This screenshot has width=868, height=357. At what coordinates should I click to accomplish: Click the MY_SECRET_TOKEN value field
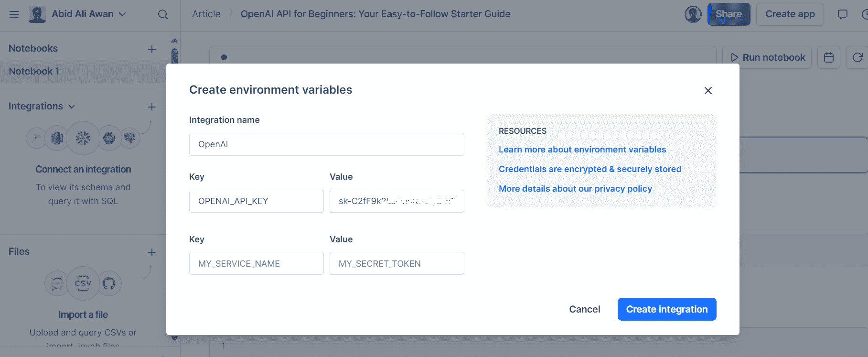[x=397, y=263]
